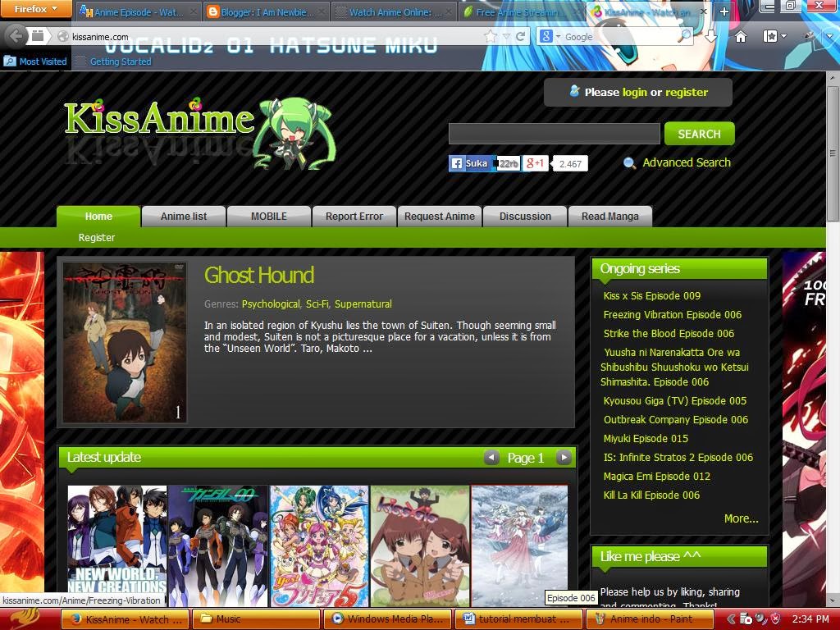Click the green SEARCH button
The image size is (840, 630).
pos(699,134)
